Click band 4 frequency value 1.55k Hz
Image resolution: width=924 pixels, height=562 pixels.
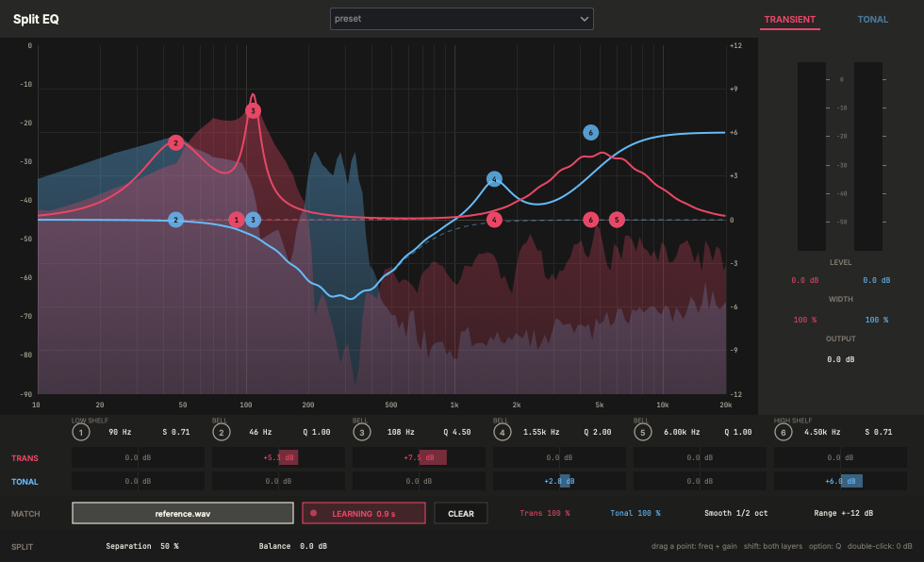point(541,432)
